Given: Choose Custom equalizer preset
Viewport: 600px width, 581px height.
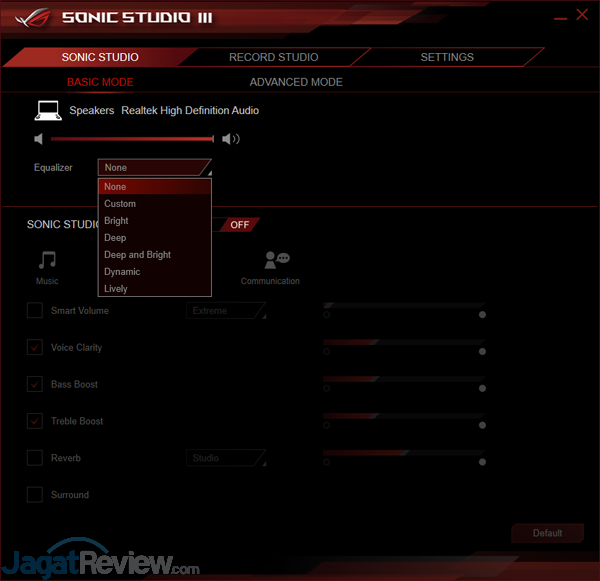Looking at the screenshot, I should pyautogui.click(x=155, y=204).
